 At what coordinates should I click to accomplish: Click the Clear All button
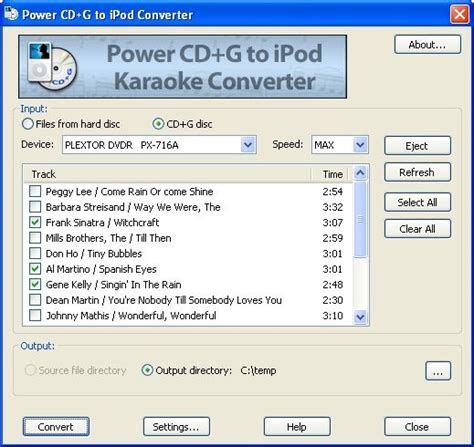click(x=417, y=229)
